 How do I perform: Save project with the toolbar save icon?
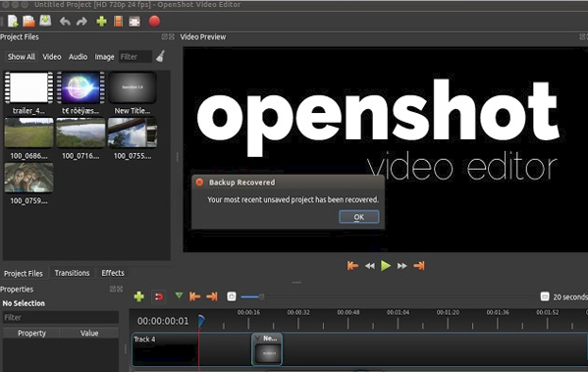pos(45,21)
